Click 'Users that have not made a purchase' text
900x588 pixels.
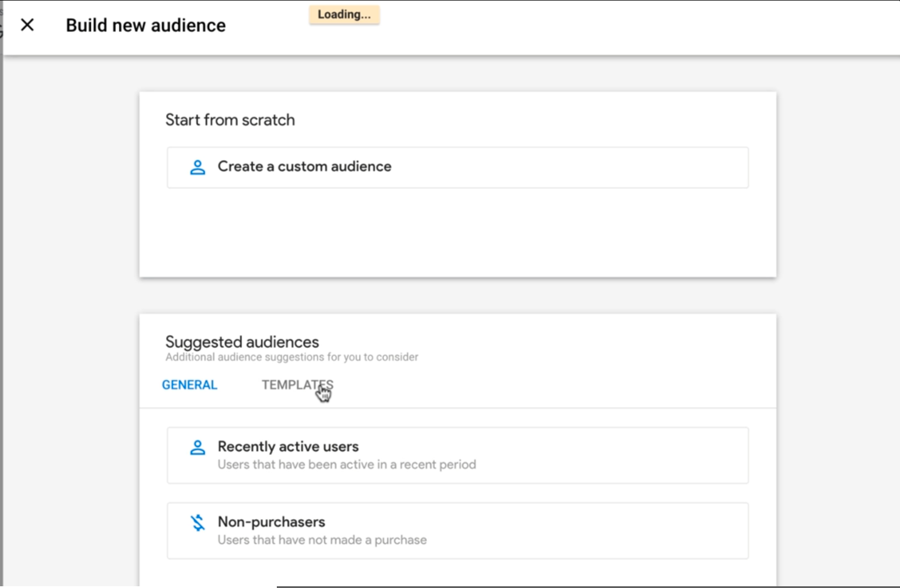point(322,540)
